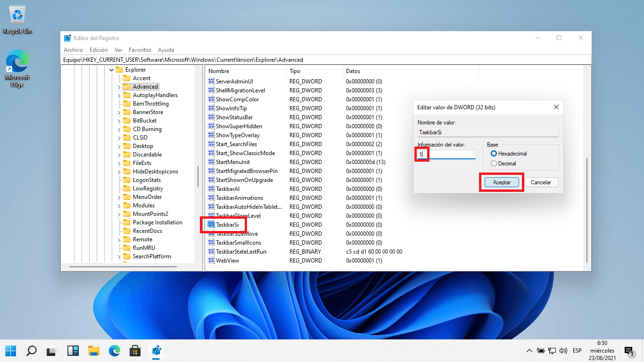Expand the MenuOrder key
The width and height of the screenshot is (644, 362).
(119, 197)
